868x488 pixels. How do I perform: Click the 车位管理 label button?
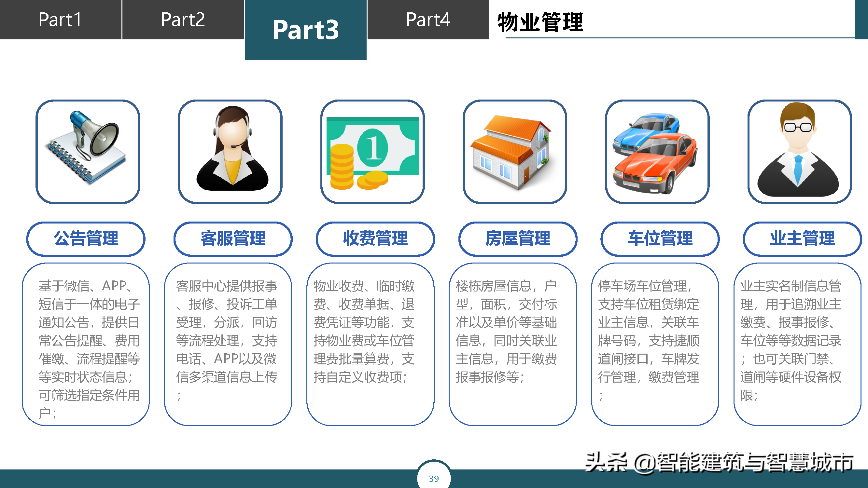point(660,239)
